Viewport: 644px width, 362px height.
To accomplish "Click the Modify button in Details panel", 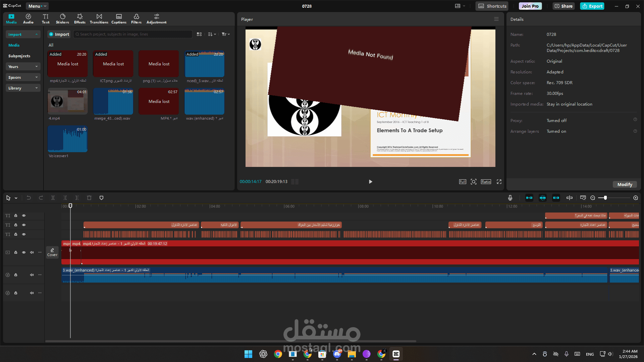I will coord(625,184).
